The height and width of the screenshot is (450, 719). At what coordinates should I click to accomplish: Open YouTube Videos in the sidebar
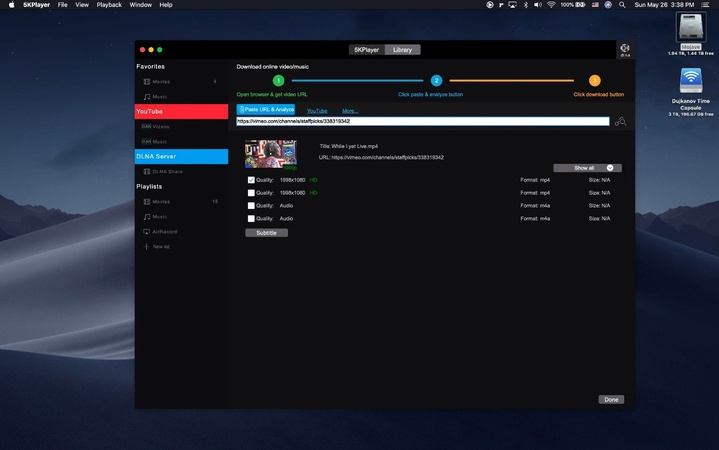coord(160,127)
